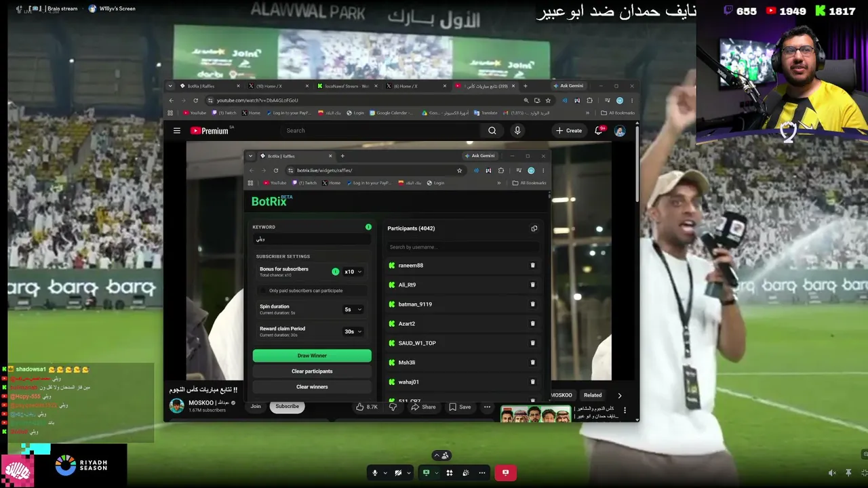Click the Keyword info icon
The width and height of the screenshot is (868, 488).
point(368,227)
